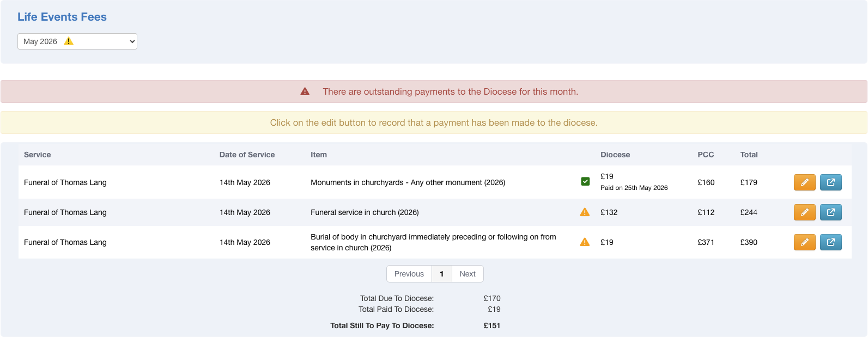The width and height of the screenshot is (868, 338).
Task: Click the yellow edit-button instruction banner
Action: [x=434, y=122]
